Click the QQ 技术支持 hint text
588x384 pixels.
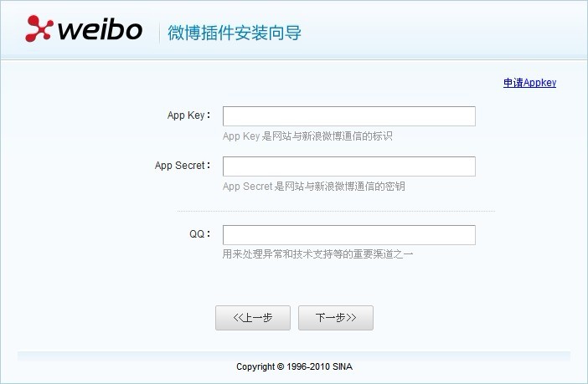(x=317, y=253)
